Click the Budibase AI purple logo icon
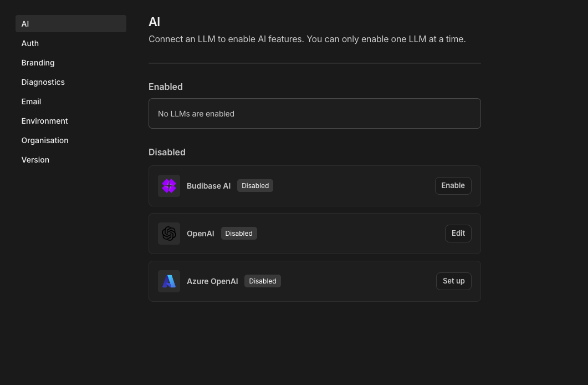The height and width of the screenshot is (385, 588). [x=168, y=186]
